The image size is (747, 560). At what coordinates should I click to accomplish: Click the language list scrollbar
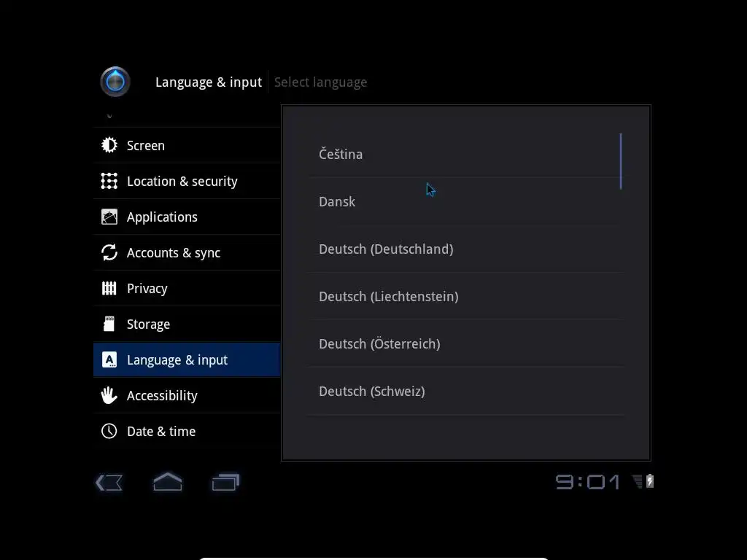tap(621, 161)
